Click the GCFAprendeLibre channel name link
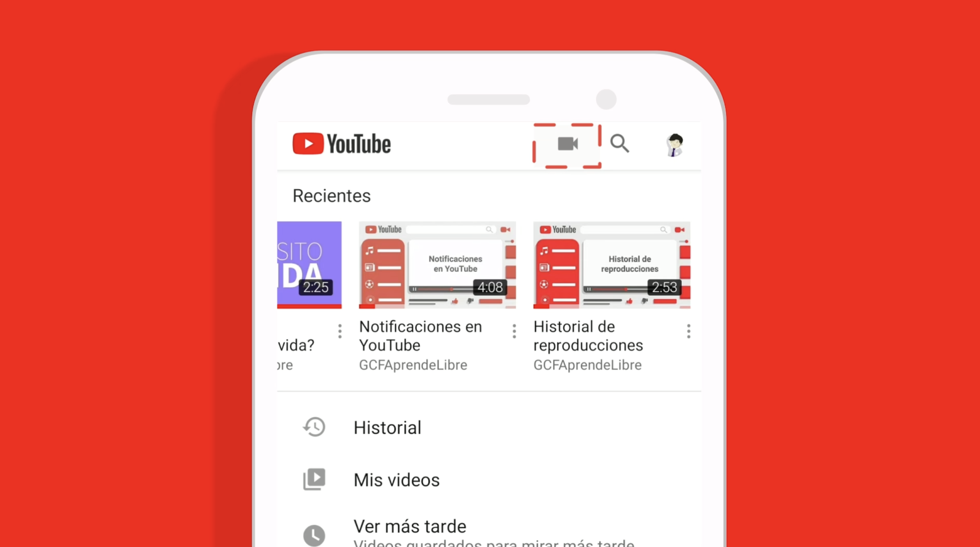 coord(412,365)
